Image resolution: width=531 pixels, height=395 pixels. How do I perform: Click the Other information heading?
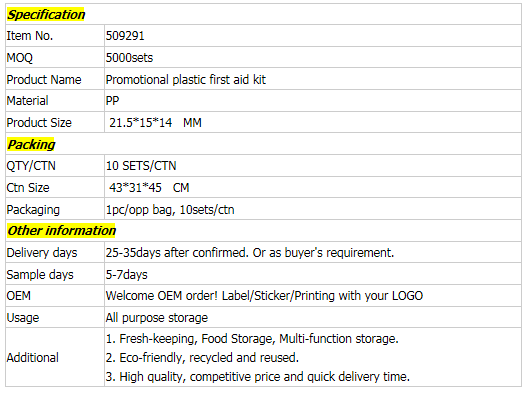[61, 231]
